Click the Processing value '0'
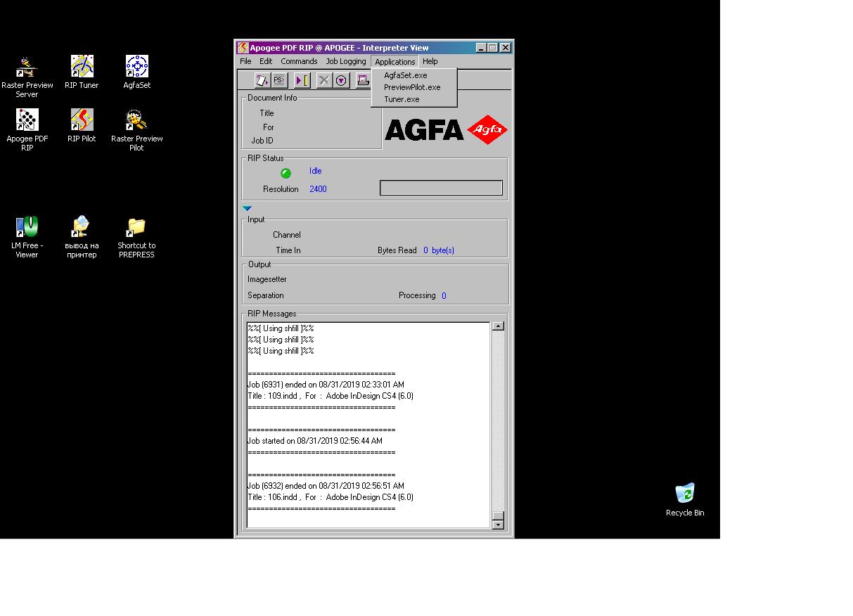Viewport: 853px width, 616px height. coord(444,296)
